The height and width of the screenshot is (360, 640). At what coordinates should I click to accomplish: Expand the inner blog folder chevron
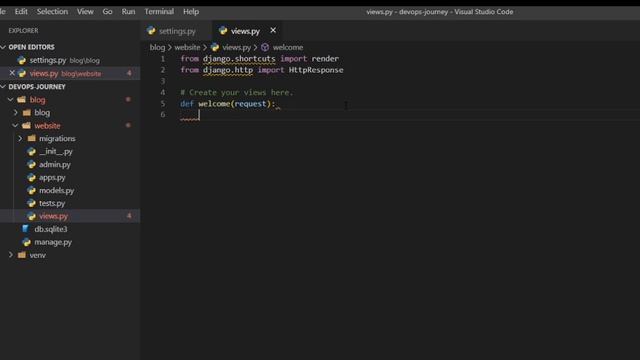click(16, 113)
